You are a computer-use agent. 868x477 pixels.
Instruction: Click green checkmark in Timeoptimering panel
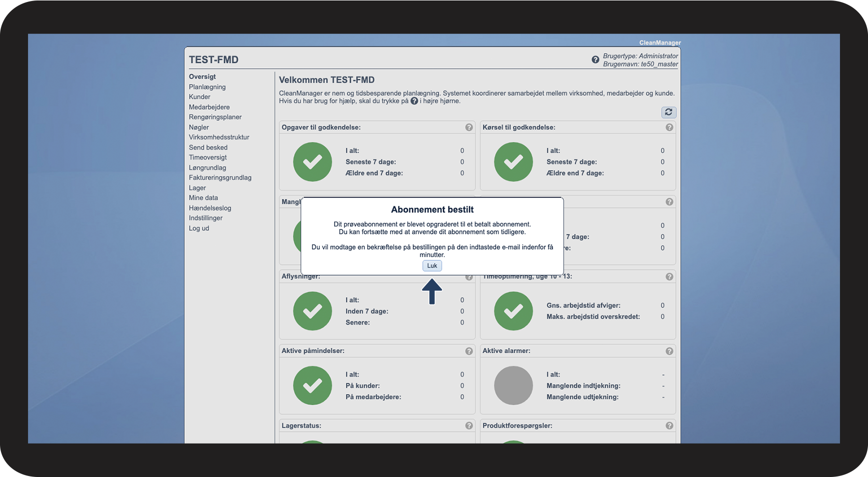tap(513, 311)
